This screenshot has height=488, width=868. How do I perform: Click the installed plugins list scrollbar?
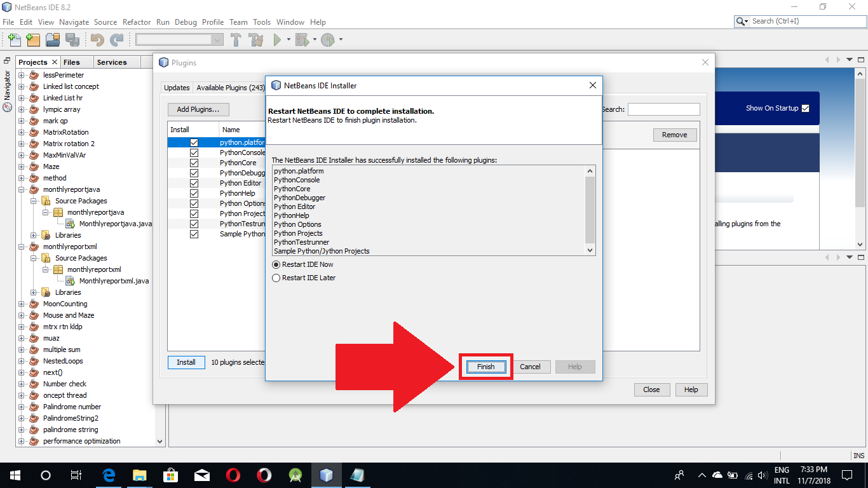pos(590,210)
